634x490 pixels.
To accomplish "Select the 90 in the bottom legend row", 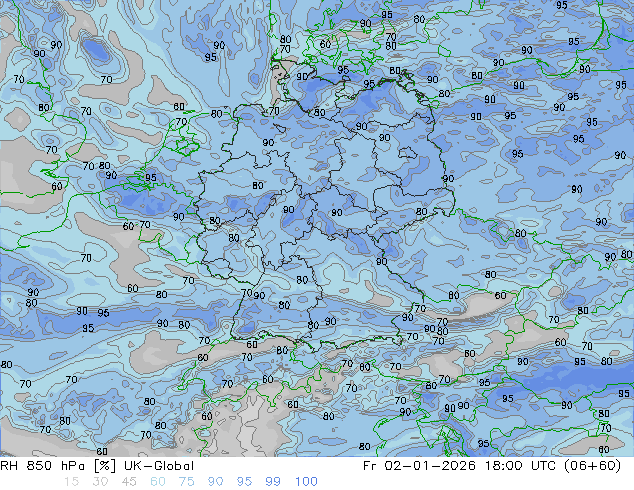I will point(215,482).
